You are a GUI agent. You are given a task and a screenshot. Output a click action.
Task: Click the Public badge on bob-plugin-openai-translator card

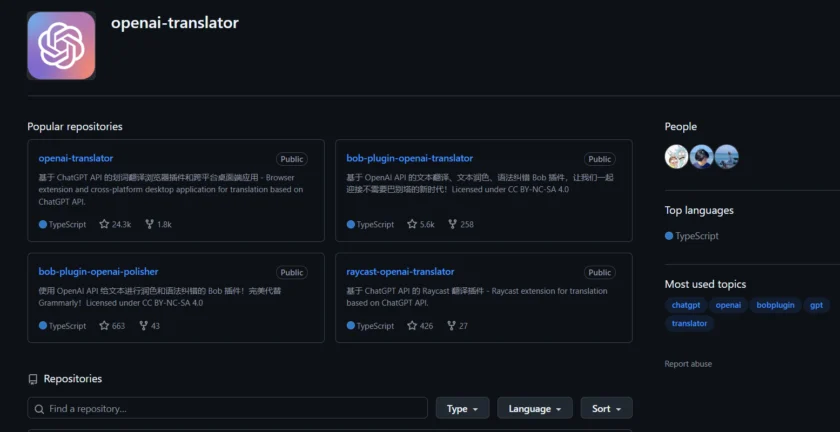click(x=599, y=159)
